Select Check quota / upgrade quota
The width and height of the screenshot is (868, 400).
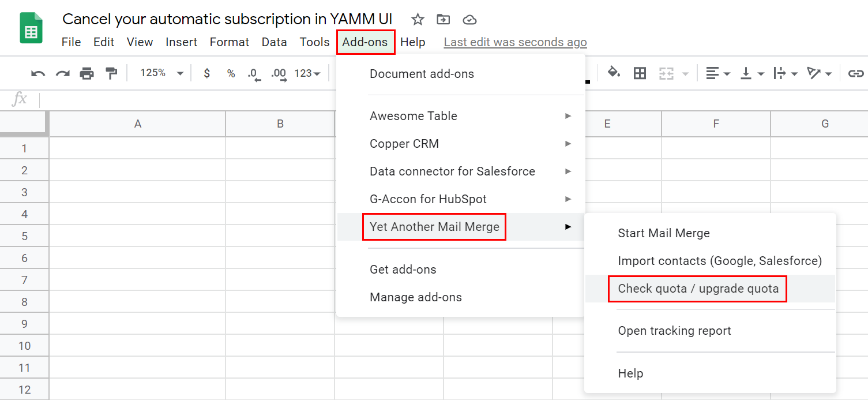click(698, 289)
